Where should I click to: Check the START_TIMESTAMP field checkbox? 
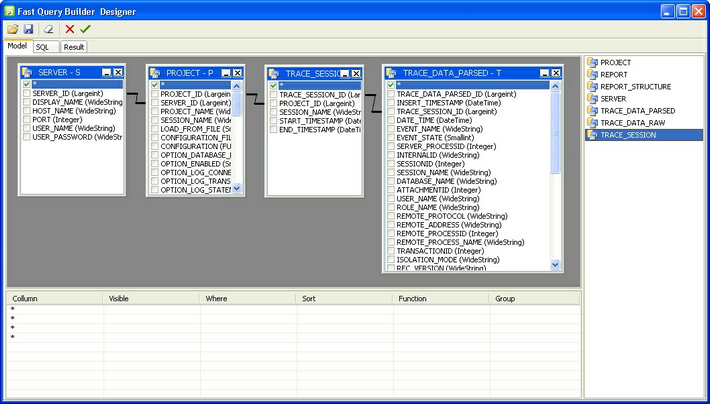click(x=273, y=121)
